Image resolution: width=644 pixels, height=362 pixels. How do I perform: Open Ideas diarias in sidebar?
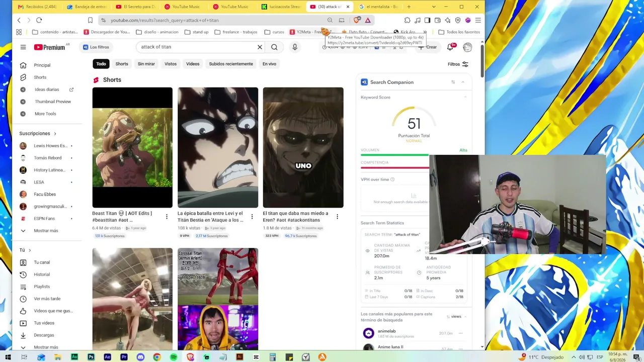[47, 89]
